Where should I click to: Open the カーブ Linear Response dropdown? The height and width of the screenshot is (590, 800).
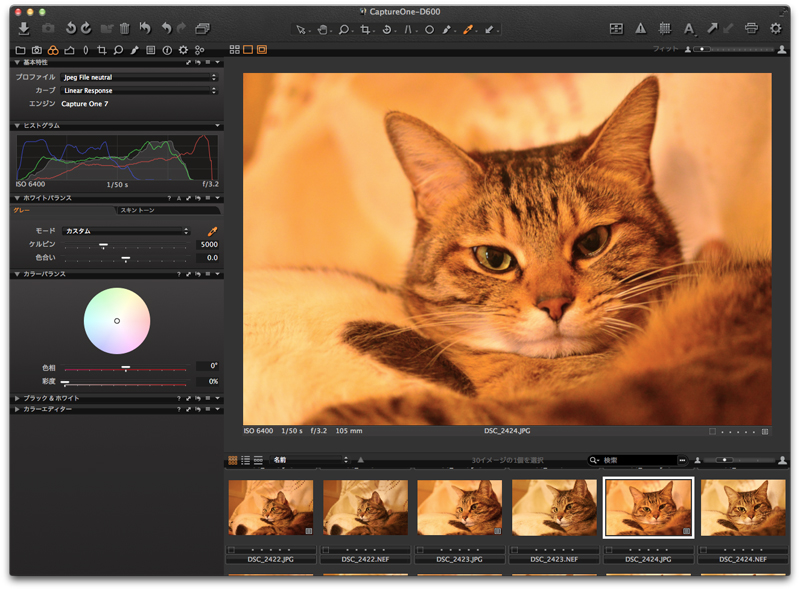click(x=139, y=90)
